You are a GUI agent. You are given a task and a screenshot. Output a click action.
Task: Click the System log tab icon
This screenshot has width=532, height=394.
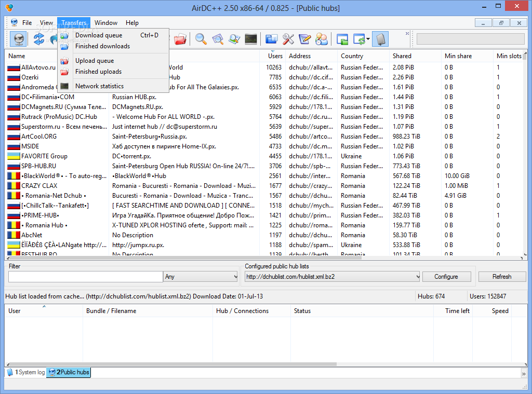coord(10,372)
